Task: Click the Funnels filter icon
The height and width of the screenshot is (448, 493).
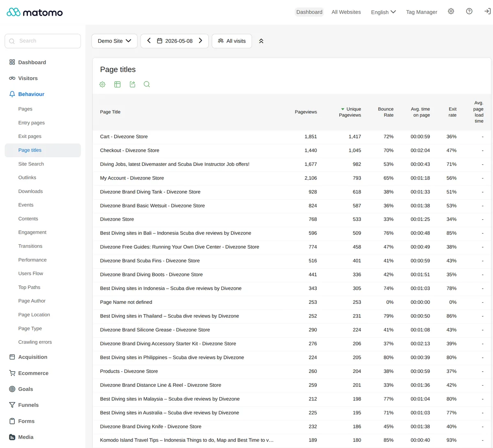Action: pyautogui.click(x=12, y=405)
